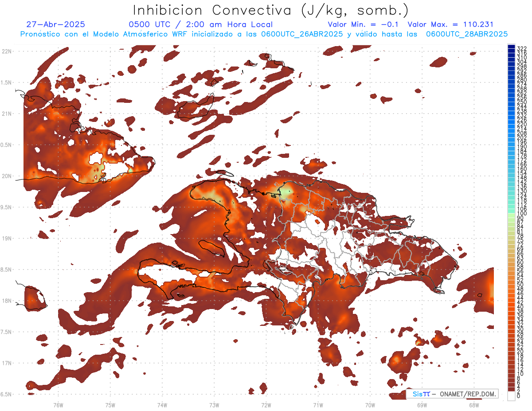Image resolution: width=532 pixels, height=411 pixels.
Task: Click the '72W' longitude label
Action: coord(266,405)
